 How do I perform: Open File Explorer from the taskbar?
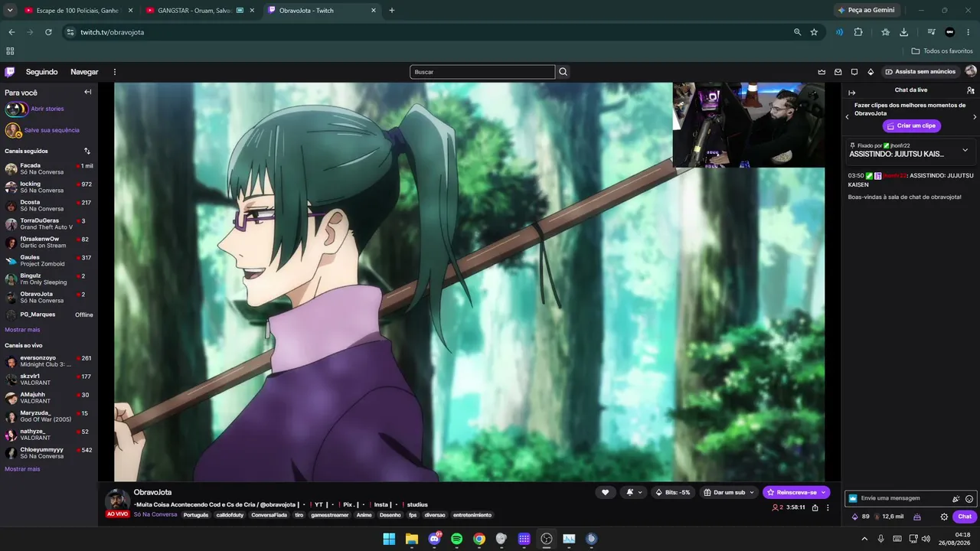tap(412, 539)
